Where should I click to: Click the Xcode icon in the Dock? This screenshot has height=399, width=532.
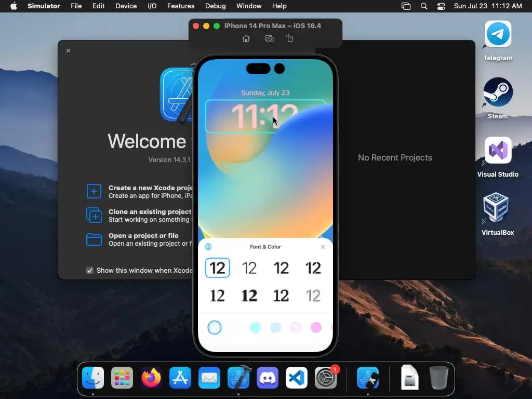pyautogui.click(x=239, y=377)
